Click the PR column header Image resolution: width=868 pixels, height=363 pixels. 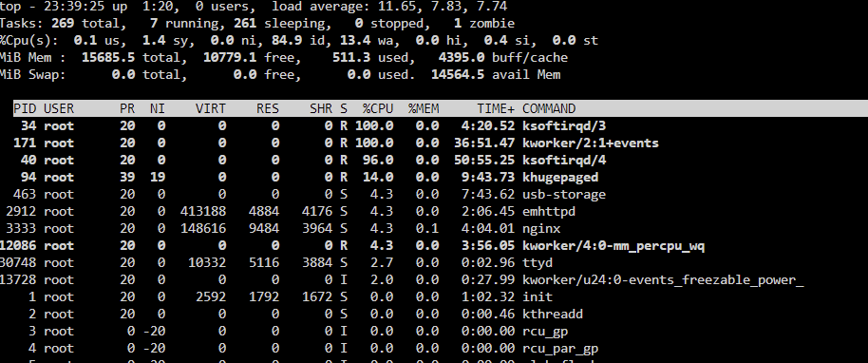[127, 108]
